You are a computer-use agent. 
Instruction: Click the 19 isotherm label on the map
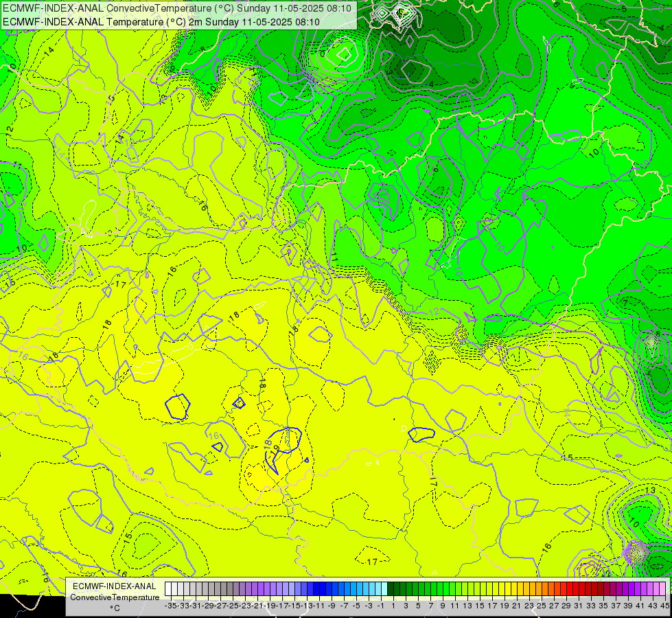(x=275, y=449)
